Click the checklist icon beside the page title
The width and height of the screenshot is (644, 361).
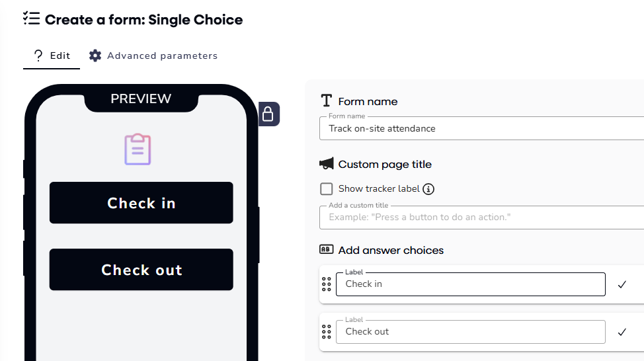click(x=31, y=19)
